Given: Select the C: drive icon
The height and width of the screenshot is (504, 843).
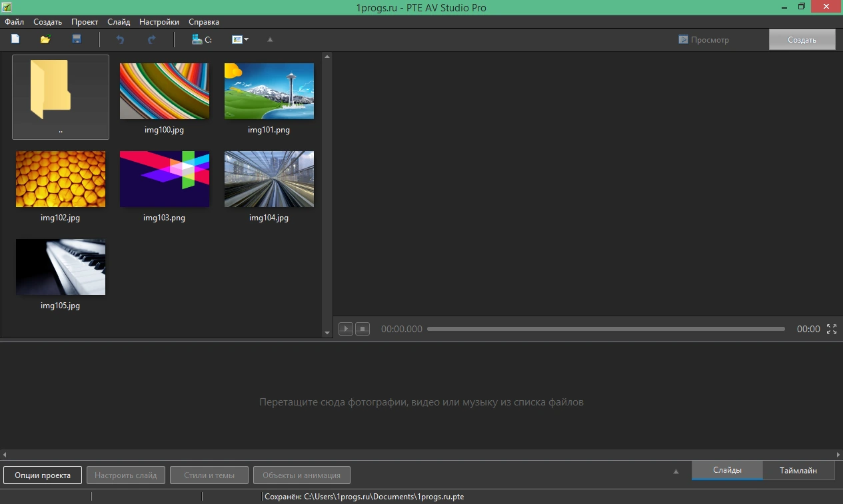Looking at the screenshot, I should coord(201,39).
